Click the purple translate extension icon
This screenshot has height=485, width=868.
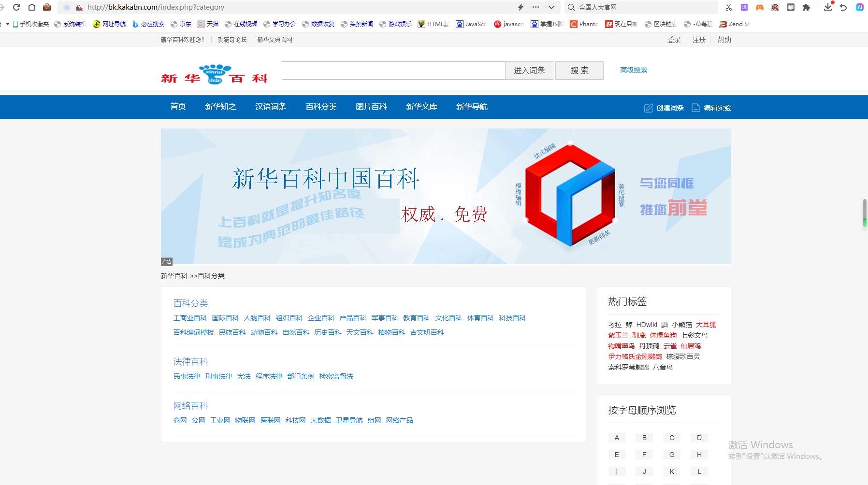[744, 7]
